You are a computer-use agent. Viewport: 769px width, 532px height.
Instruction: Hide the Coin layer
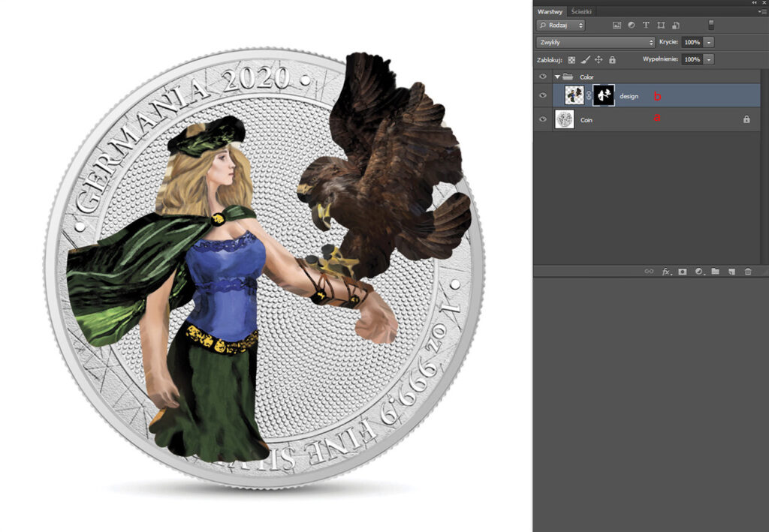542,119
